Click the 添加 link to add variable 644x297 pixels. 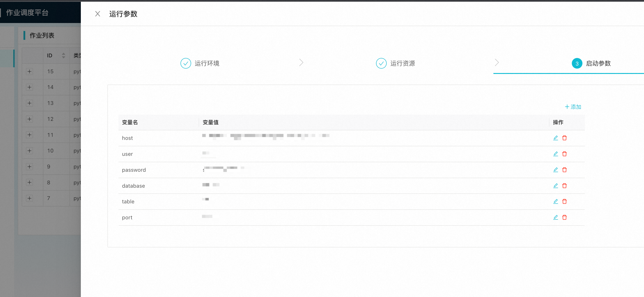(x=573, y=107)
